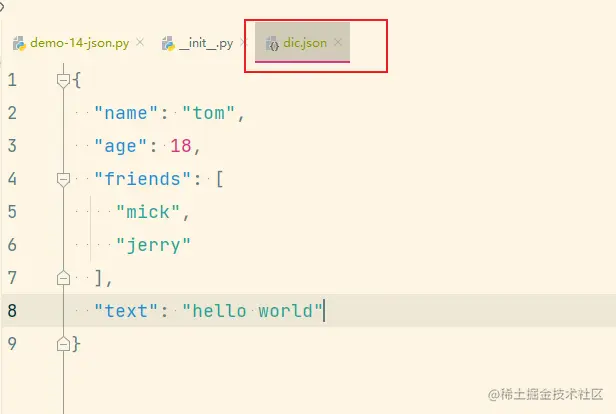
Task: Click line number 2 in the gutter
Action: tap(12, 113)
